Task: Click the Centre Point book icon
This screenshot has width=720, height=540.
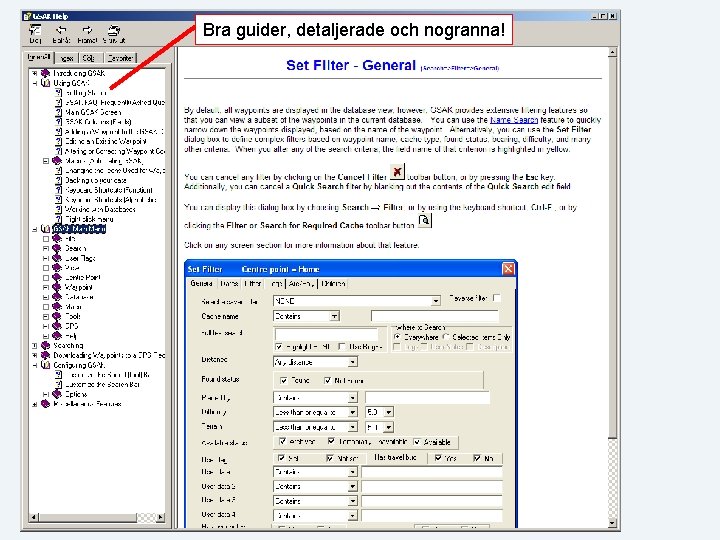Action: pyautogui.click(x=56, y=277)
